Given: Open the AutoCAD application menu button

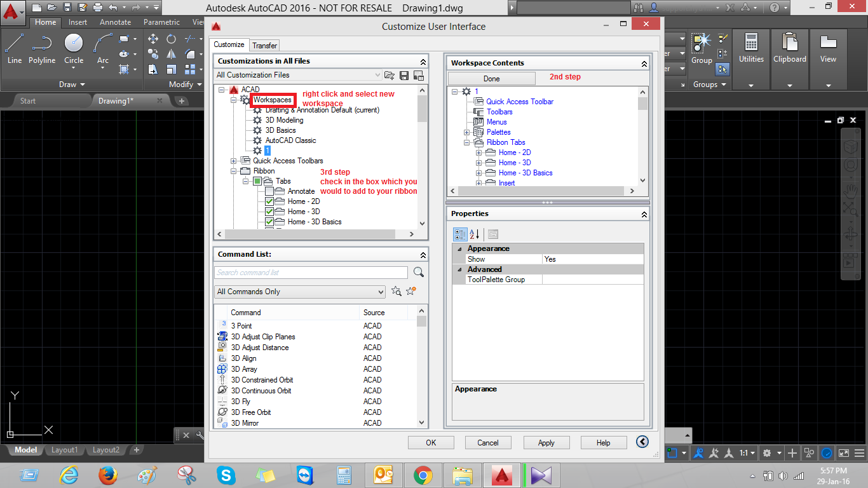Looking at the screenshot, I should 13,13.
